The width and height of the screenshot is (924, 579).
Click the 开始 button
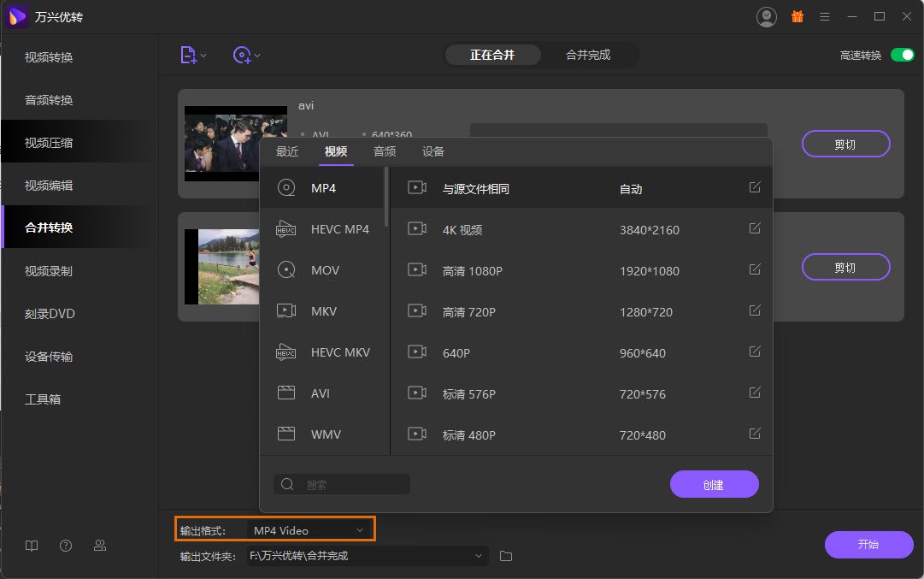pos(868,544)
